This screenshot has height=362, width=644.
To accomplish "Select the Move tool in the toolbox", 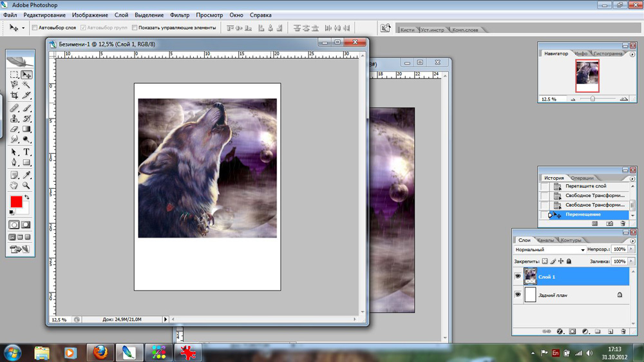I will 26,74.
